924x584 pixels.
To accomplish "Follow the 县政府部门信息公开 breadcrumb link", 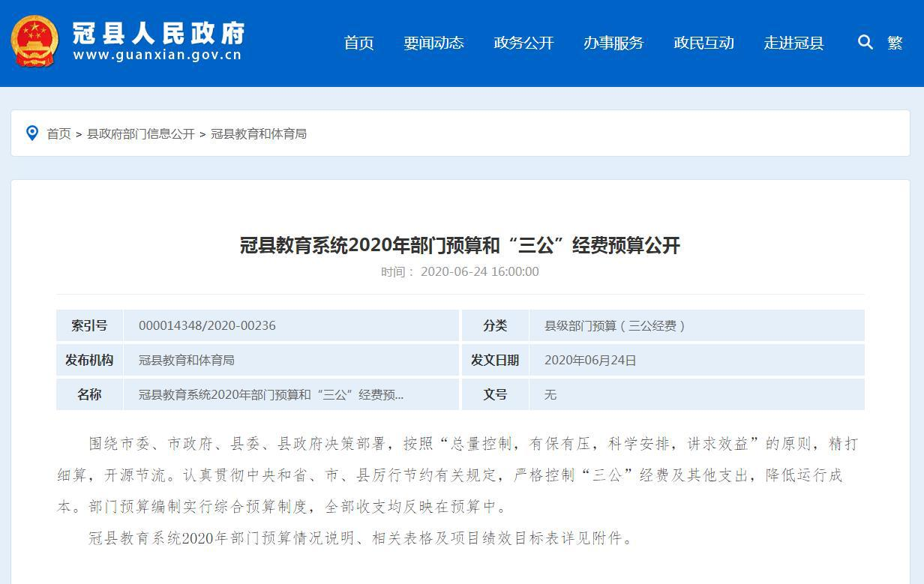I will [141, 134].
